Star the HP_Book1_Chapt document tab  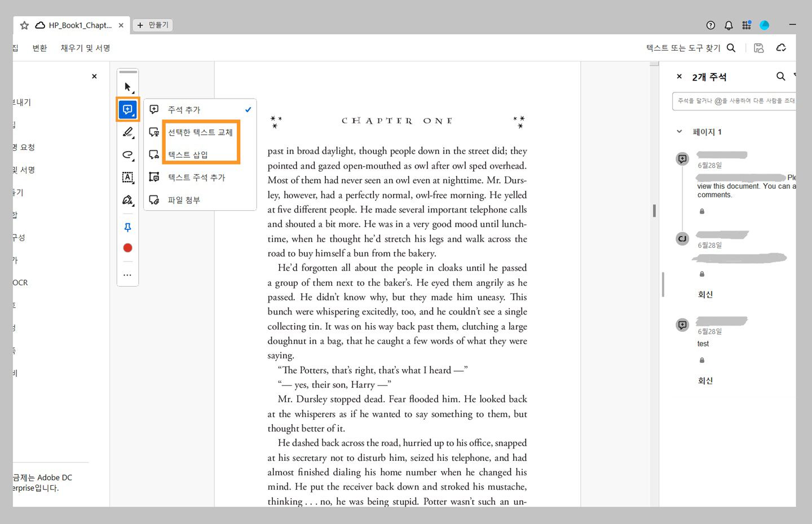[x=24, y=25]
